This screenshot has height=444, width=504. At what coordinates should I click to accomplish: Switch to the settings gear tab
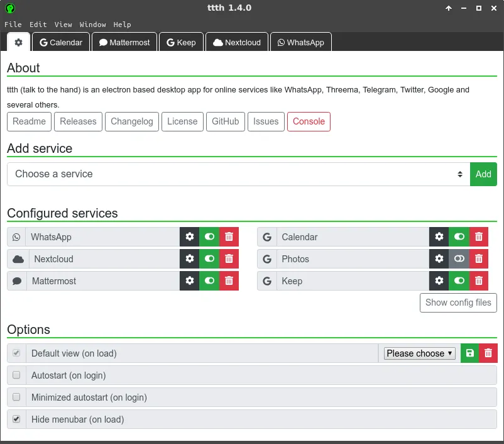pos(19,42)
